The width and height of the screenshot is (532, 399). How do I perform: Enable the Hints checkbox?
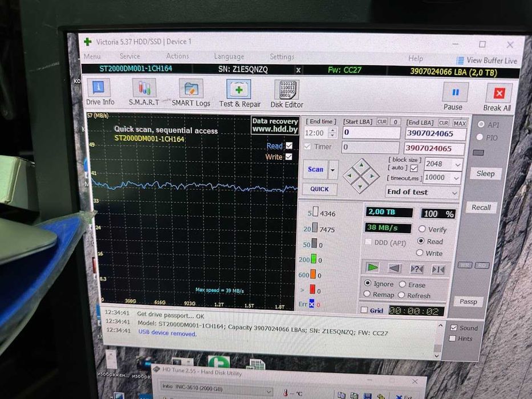pos(452,338)
